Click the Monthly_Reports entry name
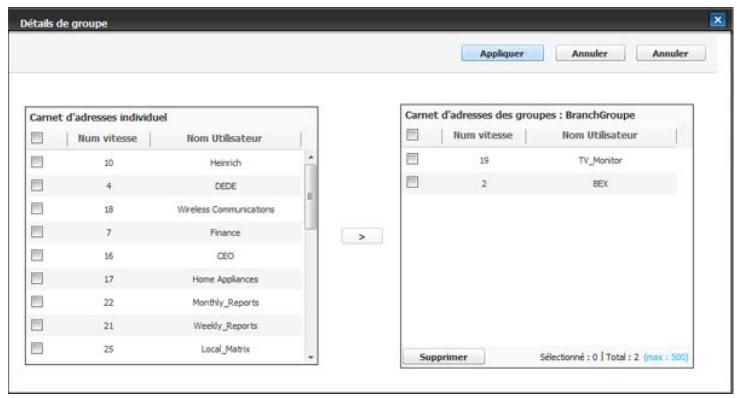 coord(226,303)
